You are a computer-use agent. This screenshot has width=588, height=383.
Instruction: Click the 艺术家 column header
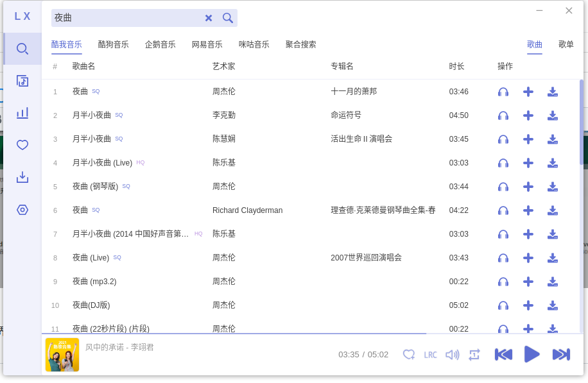click(224, 66)
